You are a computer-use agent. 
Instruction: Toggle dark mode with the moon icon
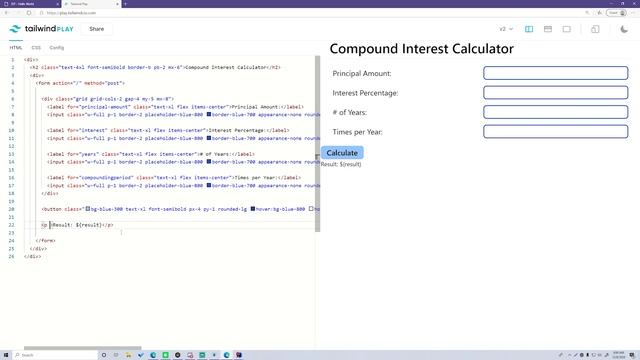tap(624, 29)
